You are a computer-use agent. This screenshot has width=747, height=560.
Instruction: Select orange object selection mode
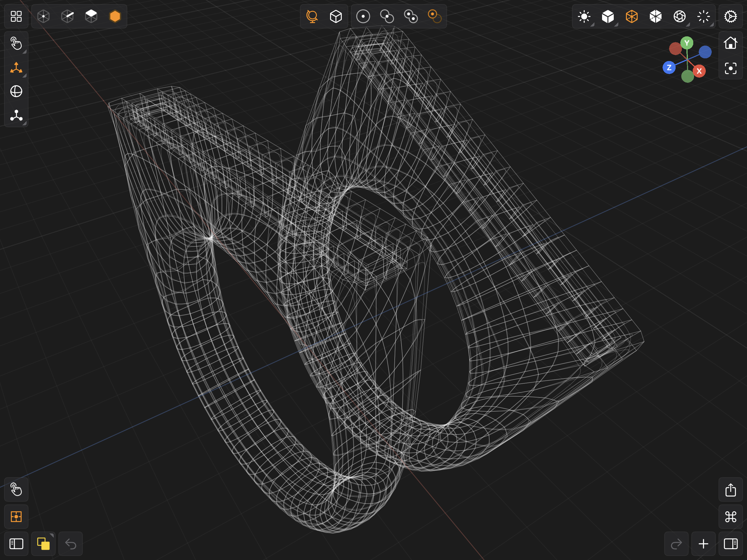pos(115,16)
